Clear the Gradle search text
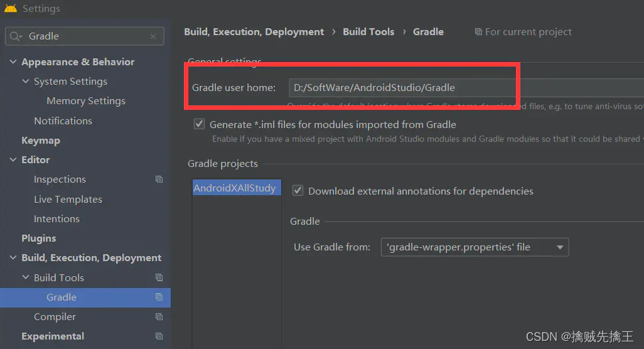 (153, 36)
